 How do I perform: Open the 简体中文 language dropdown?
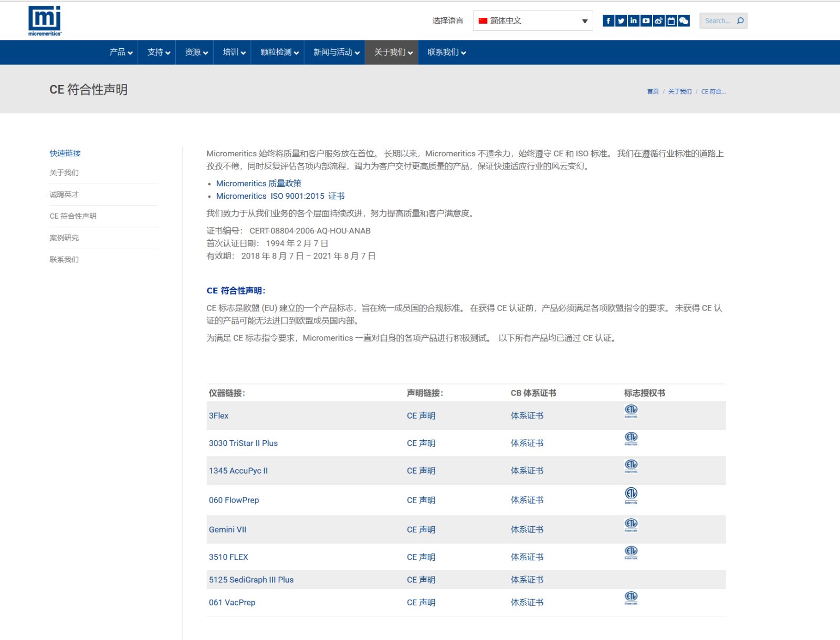[532, 21]
